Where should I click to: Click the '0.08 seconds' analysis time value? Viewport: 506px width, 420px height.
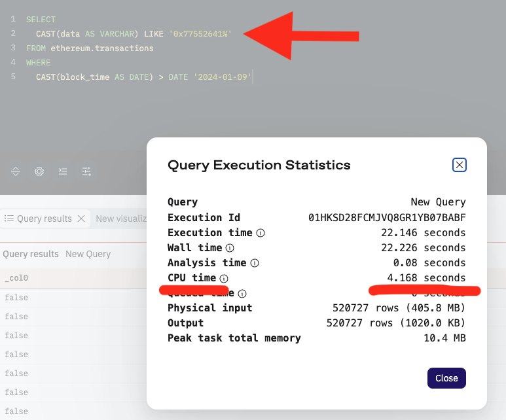pos(429,263)
